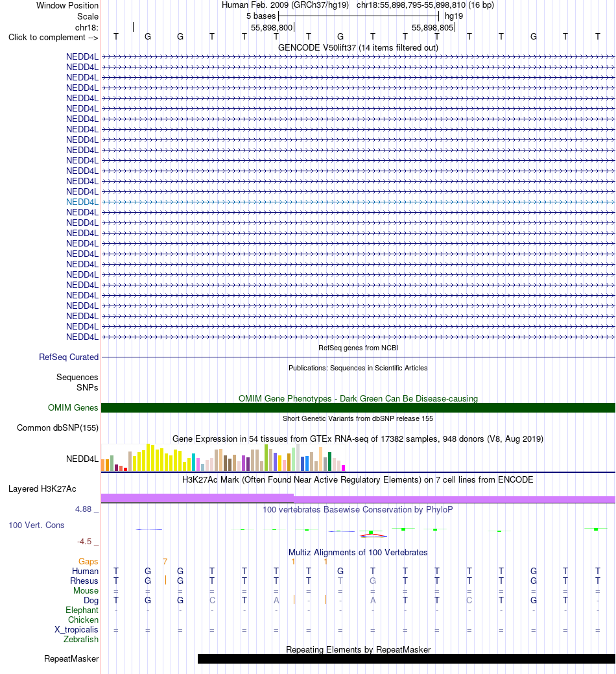Click the orange '7' in Gaps row
The width and height of the screenshot is (616, 674).
(x=165, y=561)
